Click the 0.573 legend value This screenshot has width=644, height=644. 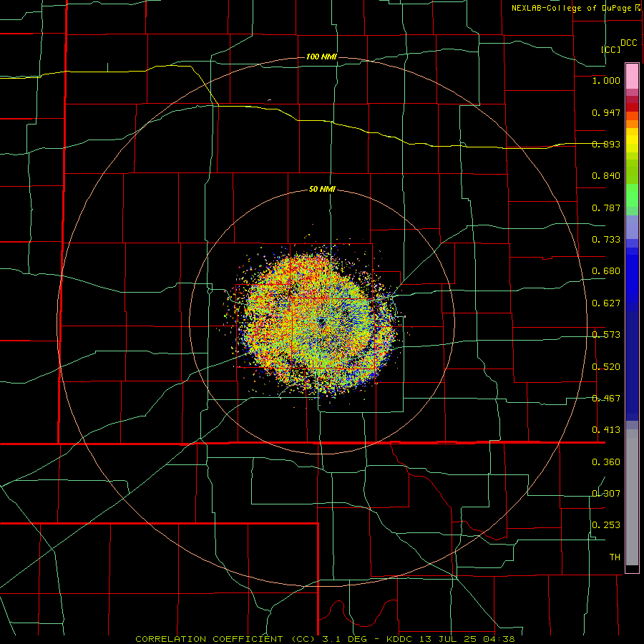click(606, 335)
